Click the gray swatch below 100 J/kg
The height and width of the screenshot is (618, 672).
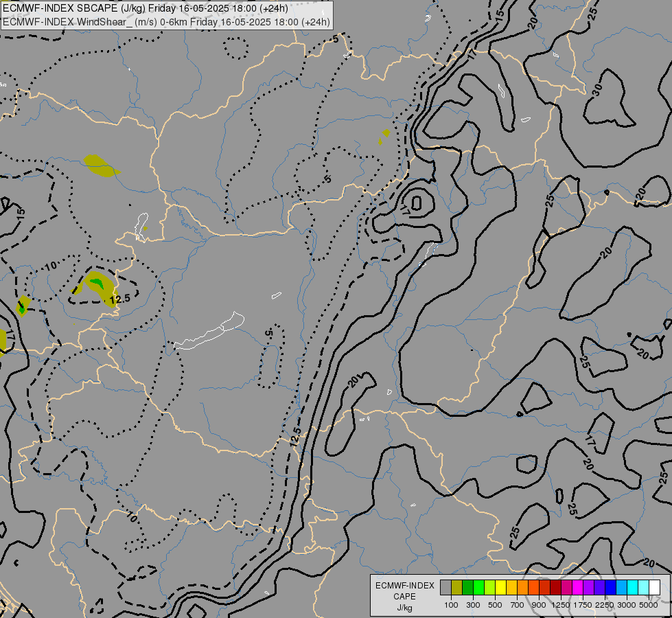point(445,587)
